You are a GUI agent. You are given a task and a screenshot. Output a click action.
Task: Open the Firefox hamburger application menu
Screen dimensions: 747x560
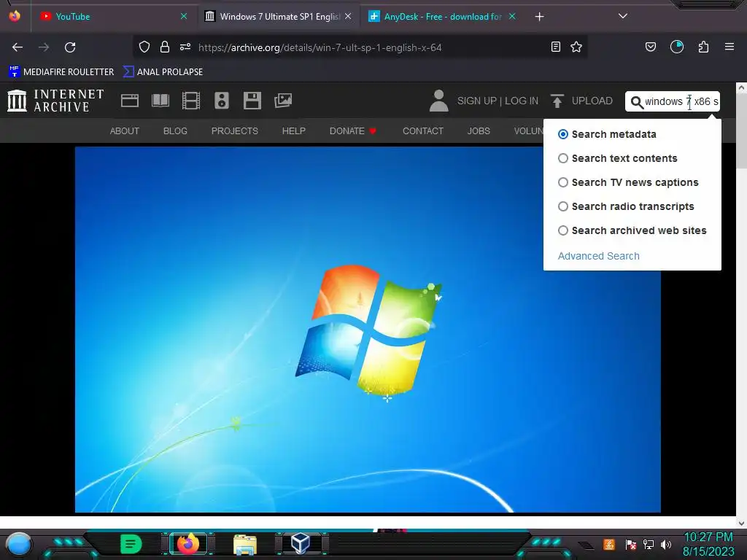(x=729, y=47)
